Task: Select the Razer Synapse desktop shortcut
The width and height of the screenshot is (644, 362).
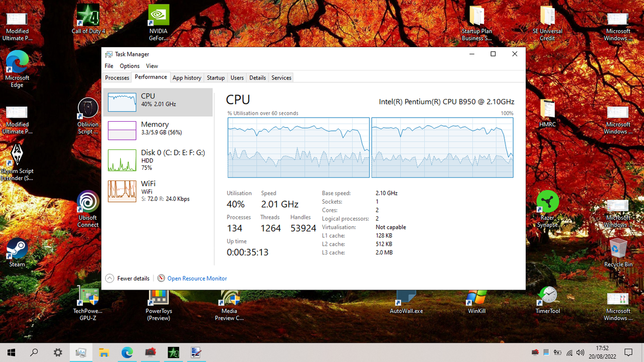Action: pyautogui.click(x=547, y=209)
